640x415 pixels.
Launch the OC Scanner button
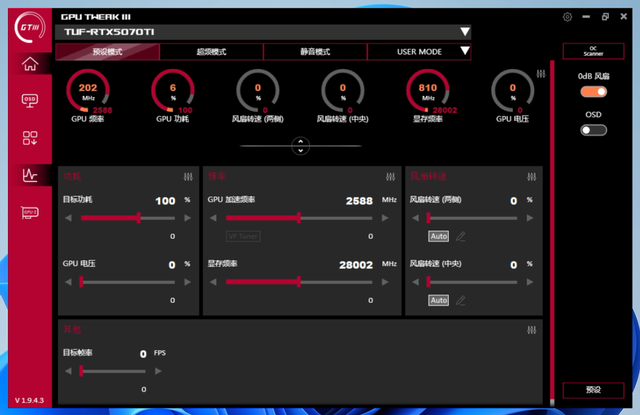[593, 51]
